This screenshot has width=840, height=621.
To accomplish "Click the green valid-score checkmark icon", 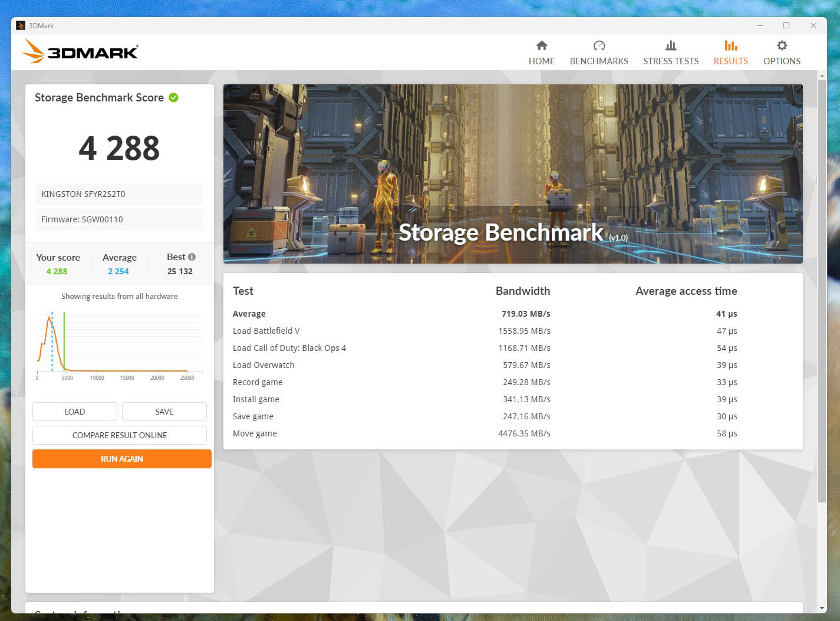I will coord(173,97).
